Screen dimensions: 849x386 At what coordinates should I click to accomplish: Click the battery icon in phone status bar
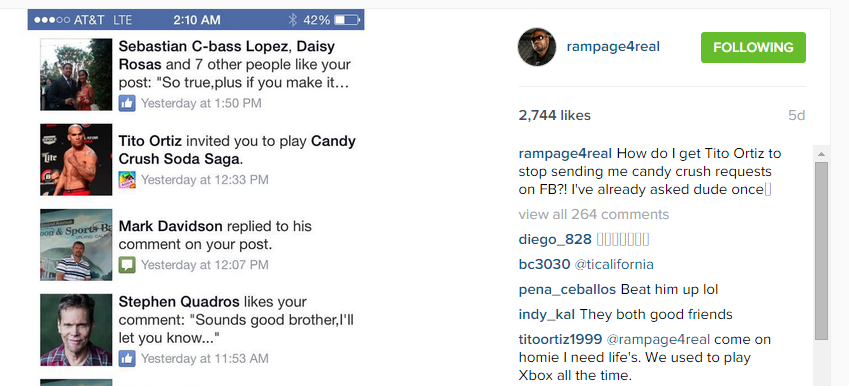[347, 20]
